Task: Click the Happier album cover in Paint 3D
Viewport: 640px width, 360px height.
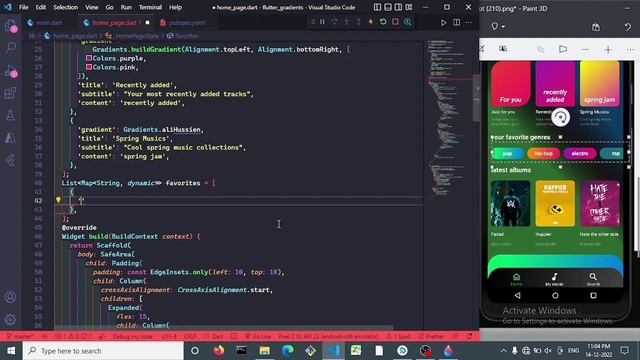Action: coord(555,203)
